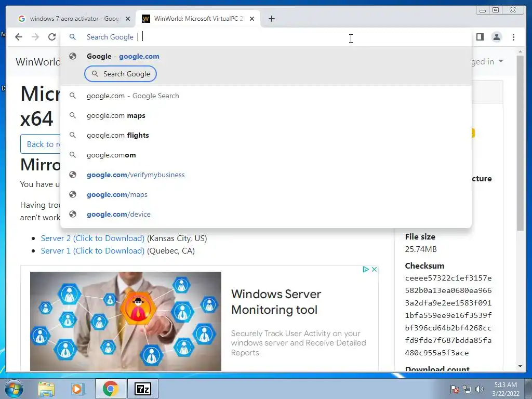The width and height of the screenshot is (532, 399).
Task: Launch Windows Media Player from taskbar
Action: 77,389
